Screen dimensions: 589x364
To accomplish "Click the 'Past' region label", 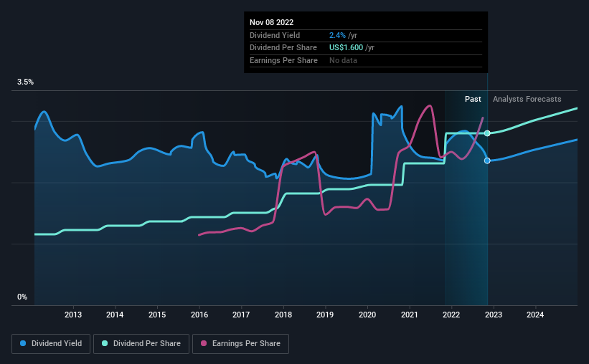I will click(473, 99).
